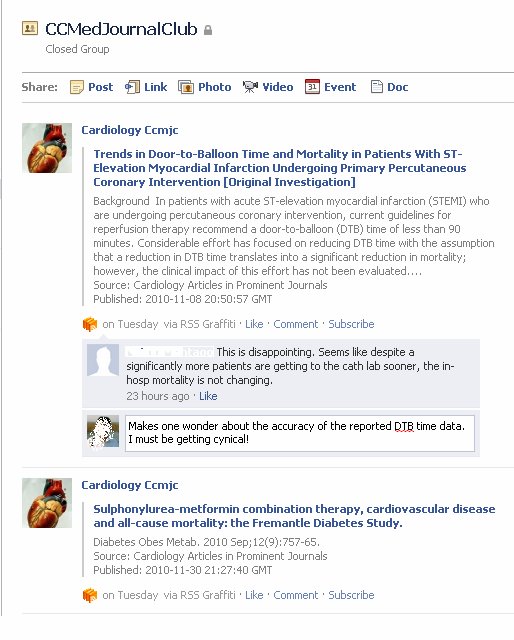The width and height of the screenshot is (514, 640).
Task: Click into the comment text box
Action: pyautogui.click(x=300, y=433)
